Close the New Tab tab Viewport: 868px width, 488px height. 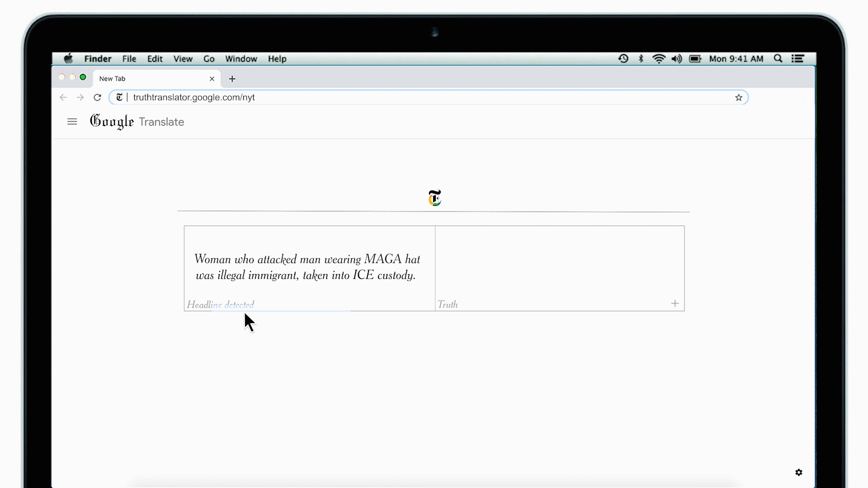click(x=212, y=78)
